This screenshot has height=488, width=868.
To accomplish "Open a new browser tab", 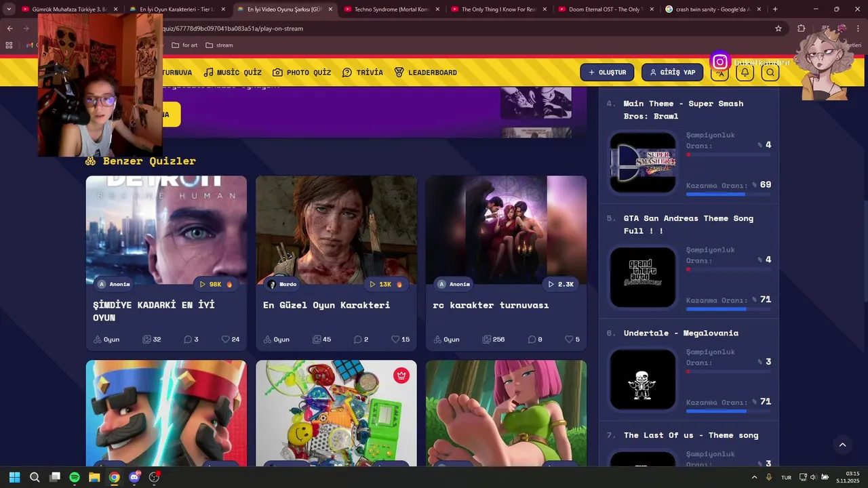I will click(x=775, y=9).
